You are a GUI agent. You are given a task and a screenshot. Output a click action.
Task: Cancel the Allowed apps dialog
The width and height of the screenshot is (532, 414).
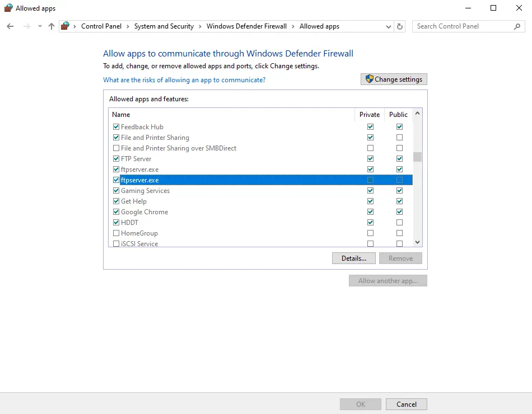pos(406,404)
